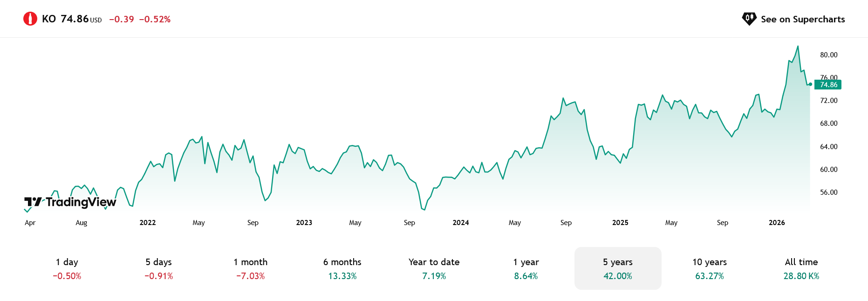The image size is (868, 301).
Task: Open the See on Supercharts link
Action: [802, 19]
